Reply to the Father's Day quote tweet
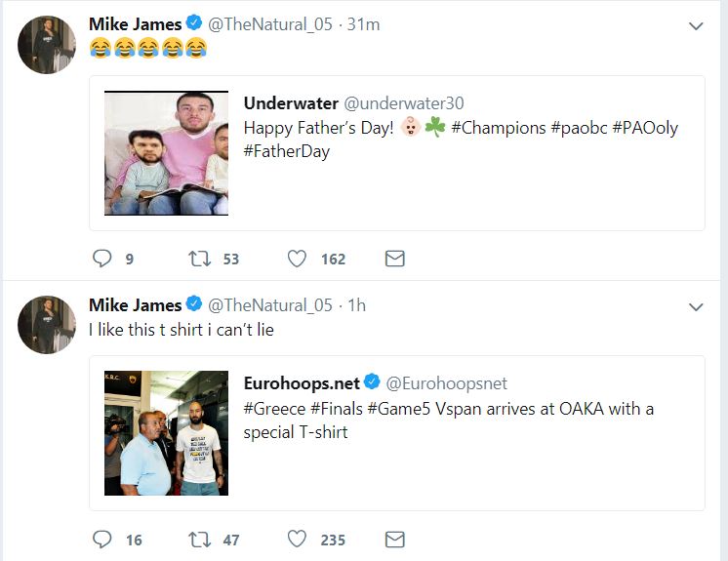 [x=102, y=259]
